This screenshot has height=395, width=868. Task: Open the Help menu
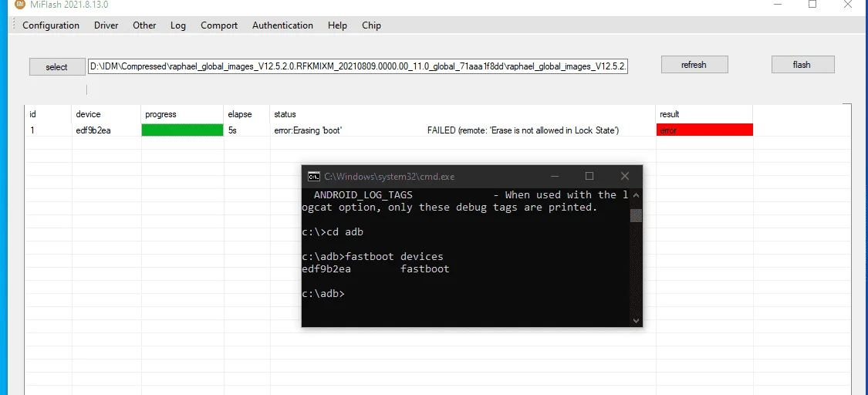[337, 25]
